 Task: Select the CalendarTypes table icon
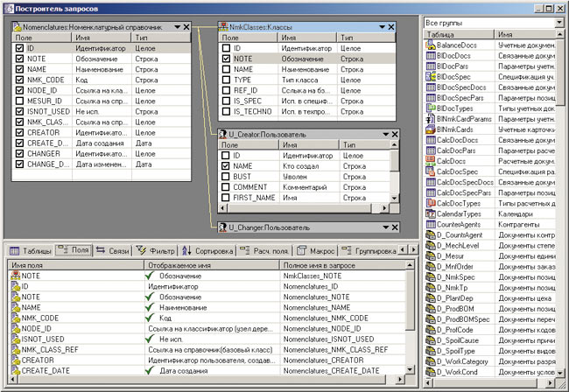point(431,213)
